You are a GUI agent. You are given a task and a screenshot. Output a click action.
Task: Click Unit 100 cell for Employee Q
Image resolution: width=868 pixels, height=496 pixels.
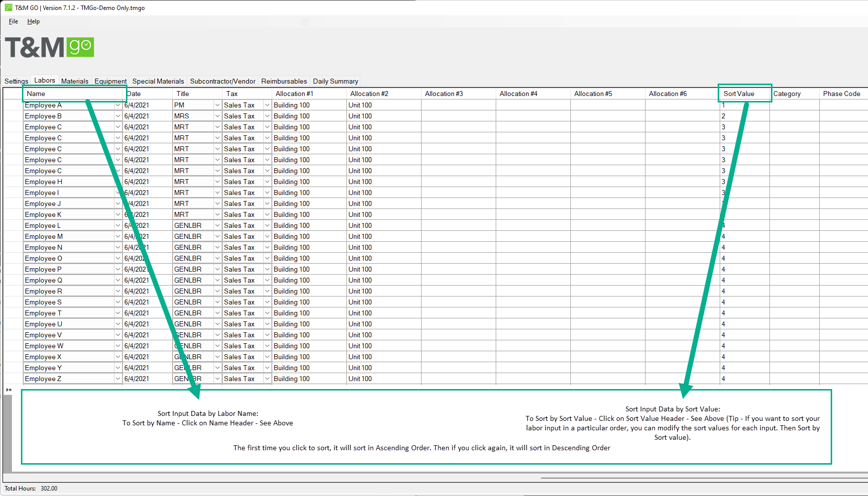(x=384, y=280)
